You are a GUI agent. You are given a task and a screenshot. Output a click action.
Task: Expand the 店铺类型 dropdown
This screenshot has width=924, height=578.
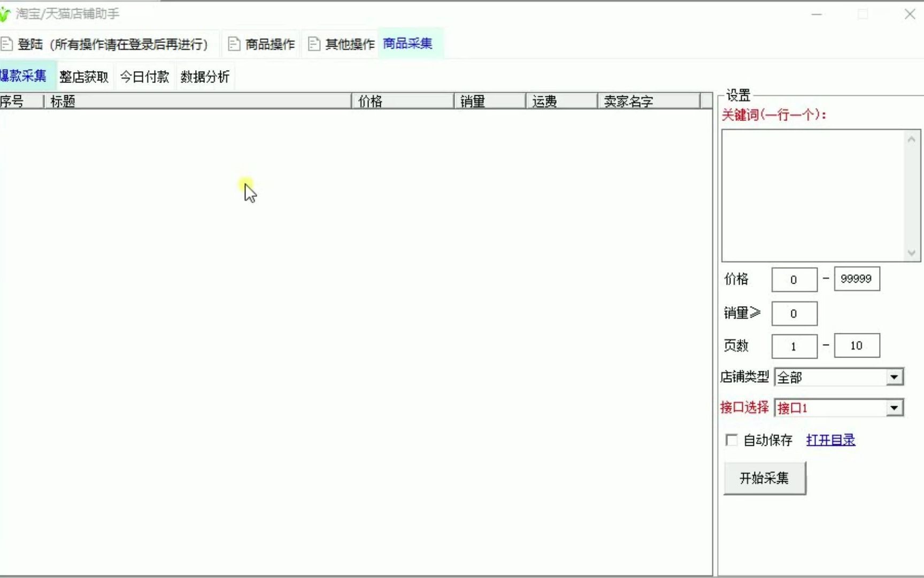(x=894, y=377)
